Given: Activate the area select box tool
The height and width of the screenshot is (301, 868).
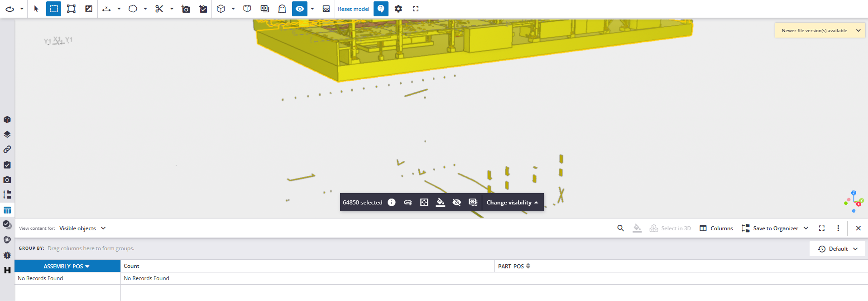Looking at the screenshot, I should [x=71, y=9].
